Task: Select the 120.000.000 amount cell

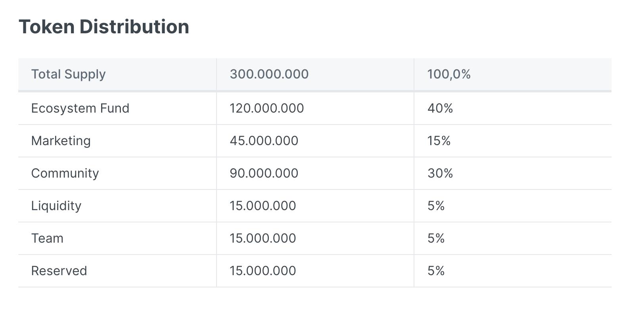Action: pyautogui.click(x=266, y=108)
